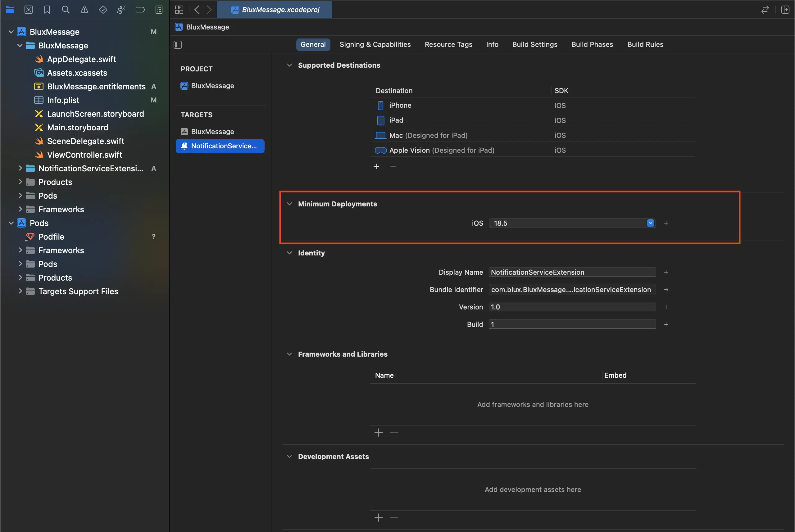795x532 pixels.
Task: Remove the selected supported destination
Action: [x=393, y=166]
